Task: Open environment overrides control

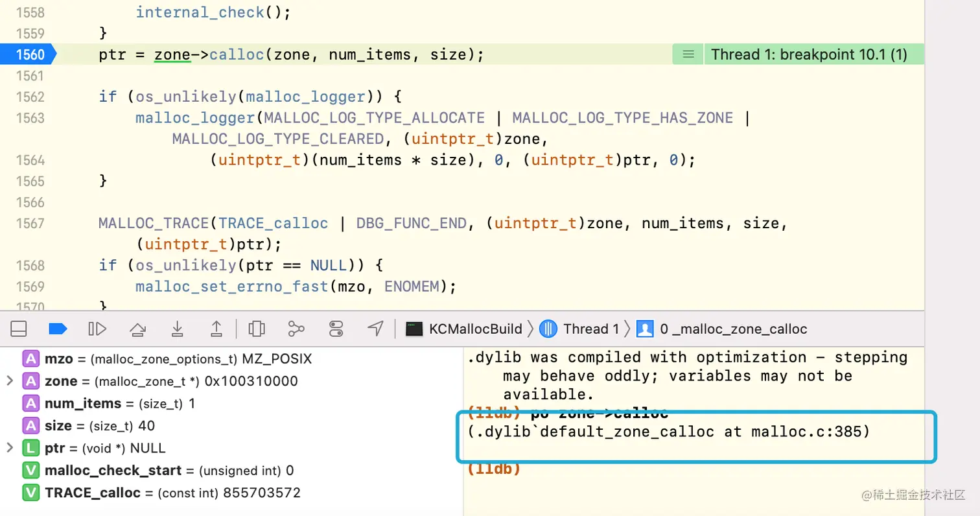Action: tap(336, 329)
